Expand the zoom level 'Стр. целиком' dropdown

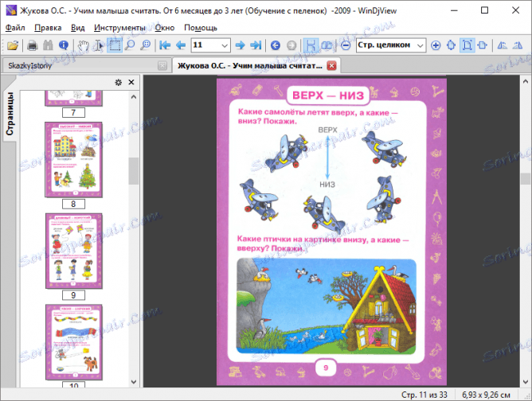pyautogui.click(x=422, y=45)
